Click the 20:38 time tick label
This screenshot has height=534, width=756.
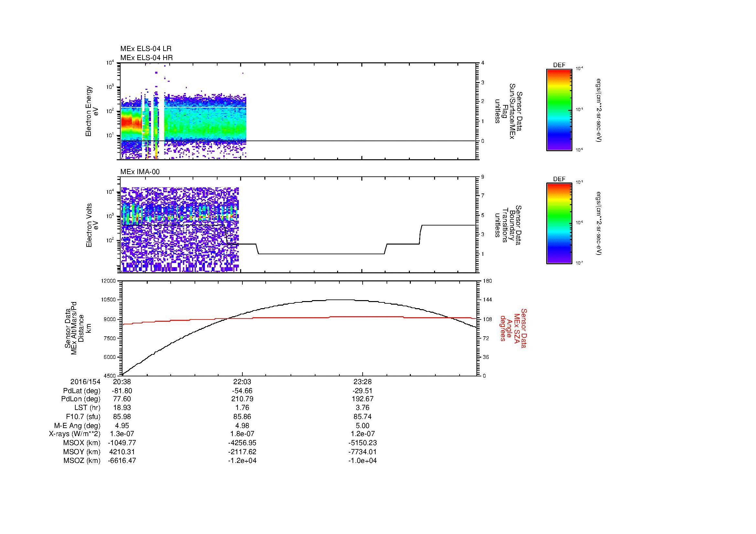[122, 382]
